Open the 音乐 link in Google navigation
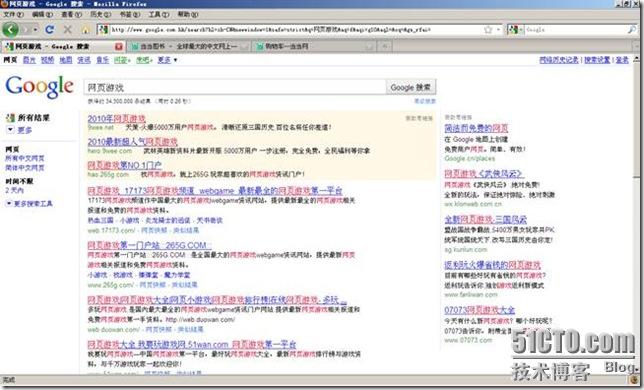644x390 pixels. (x=102, y=60)
